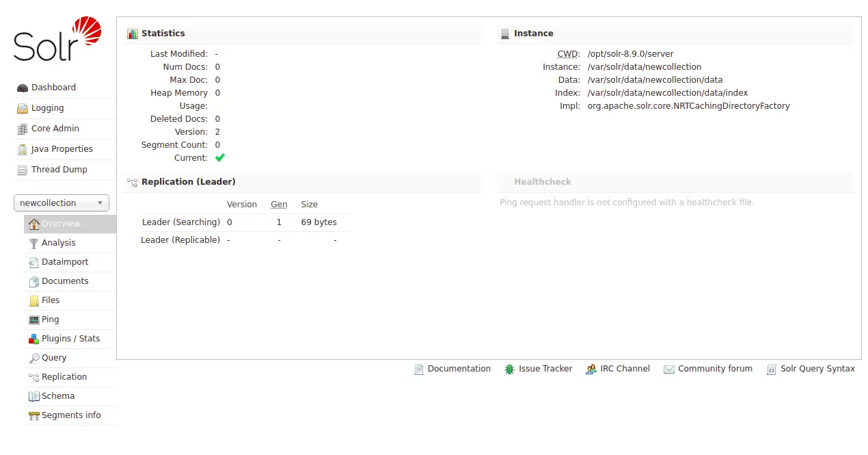This screenshot has width=868, height=455.
Task: Click the Issue Tracker bug icon
Action: click(x=510, y=369)
